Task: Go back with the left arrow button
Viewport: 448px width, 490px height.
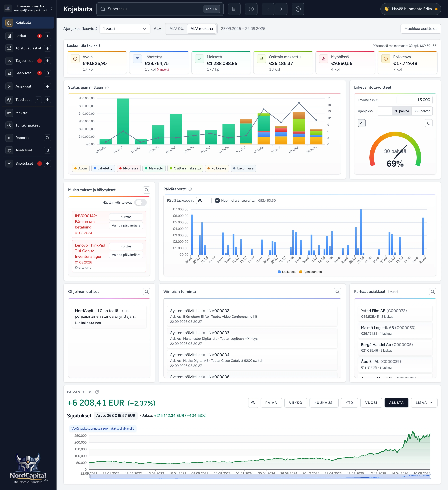Action: click(268, 9)
